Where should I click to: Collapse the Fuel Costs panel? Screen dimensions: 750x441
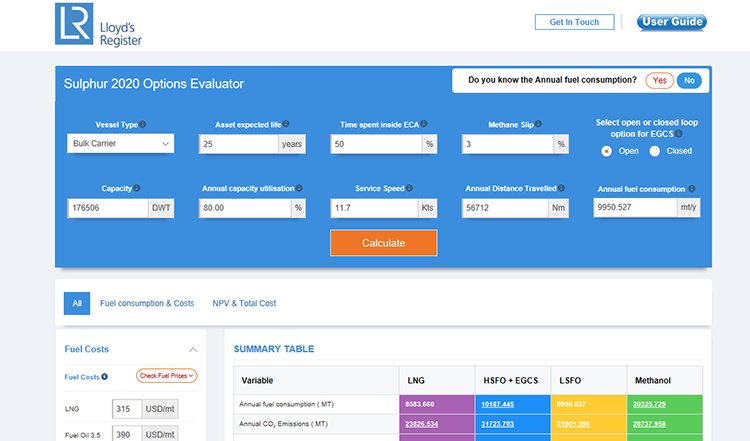tap(193, 349)
